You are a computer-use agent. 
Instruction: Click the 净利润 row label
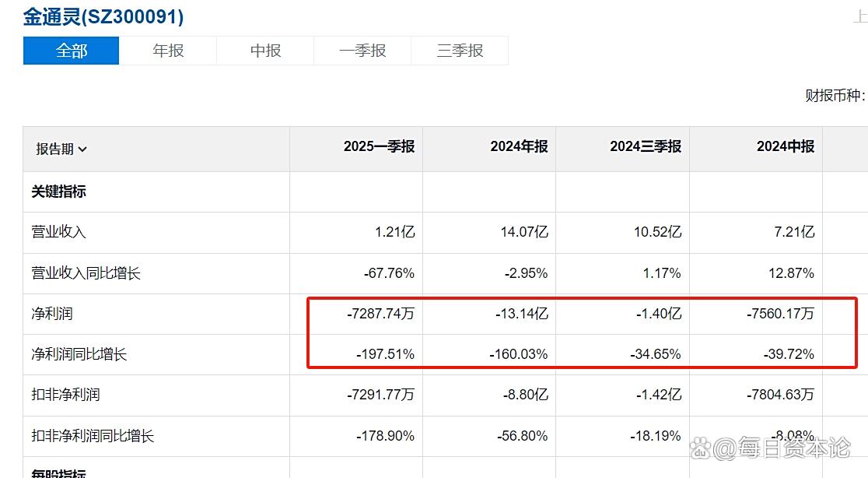click(x=52, y=314)
